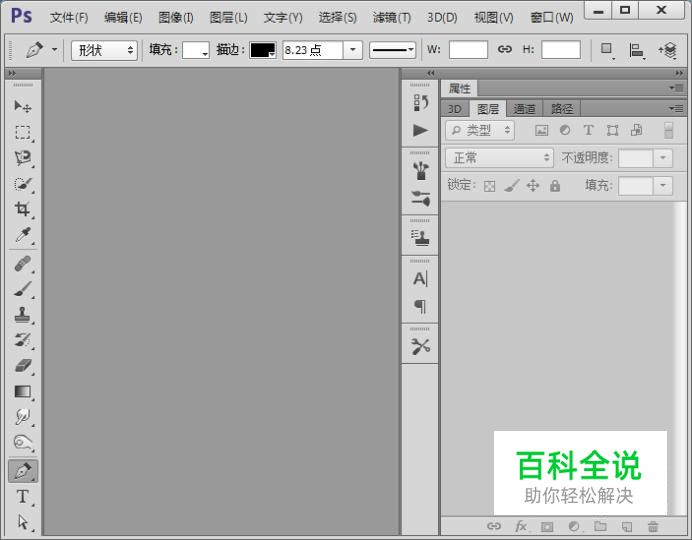Toggle shape layer filter
Viewport: 692px width, 540px height.
tap(612, 130)
